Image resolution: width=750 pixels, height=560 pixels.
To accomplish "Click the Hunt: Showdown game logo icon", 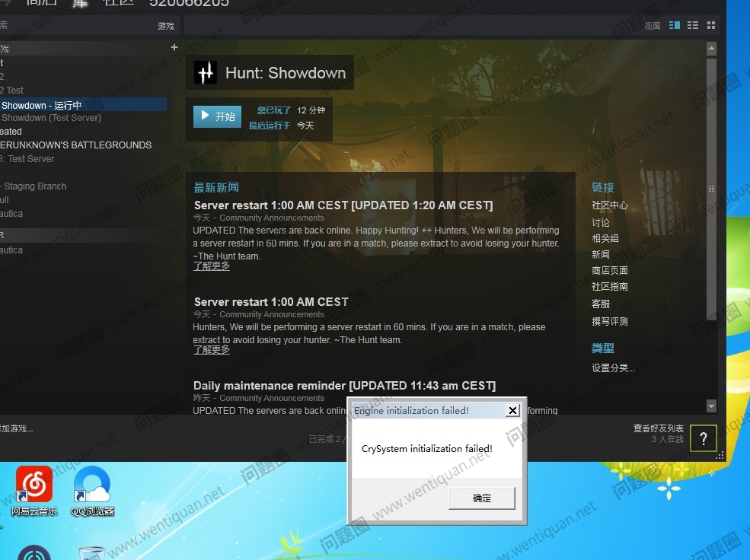I will click(x=206, y=73).
